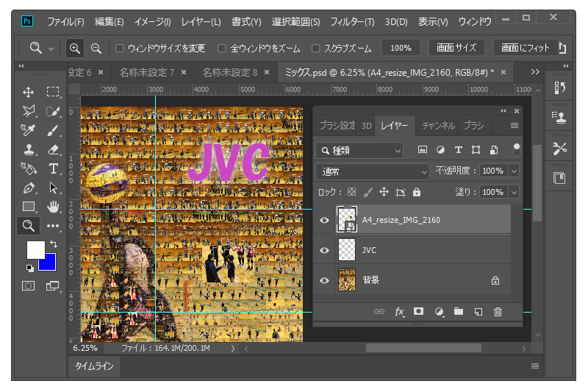This screenshot has height=392, width=588.
Task: Select the Polygonal Lasso tool
Action: 29,111
